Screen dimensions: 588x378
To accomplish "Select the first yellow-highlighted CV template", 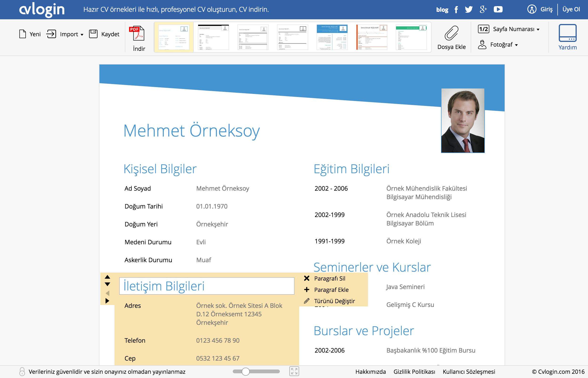I will click(174, 37).
